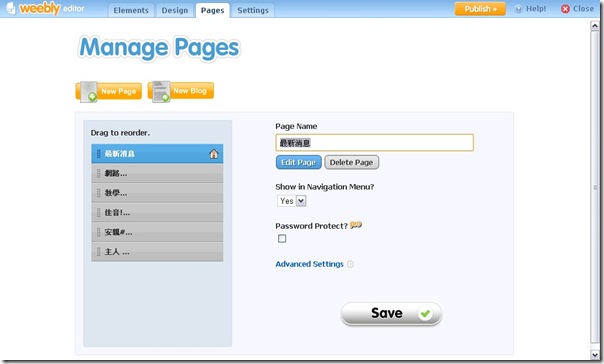The image size is (604, 364).
Task: Open the Settings tab
Action: point(253,10)
